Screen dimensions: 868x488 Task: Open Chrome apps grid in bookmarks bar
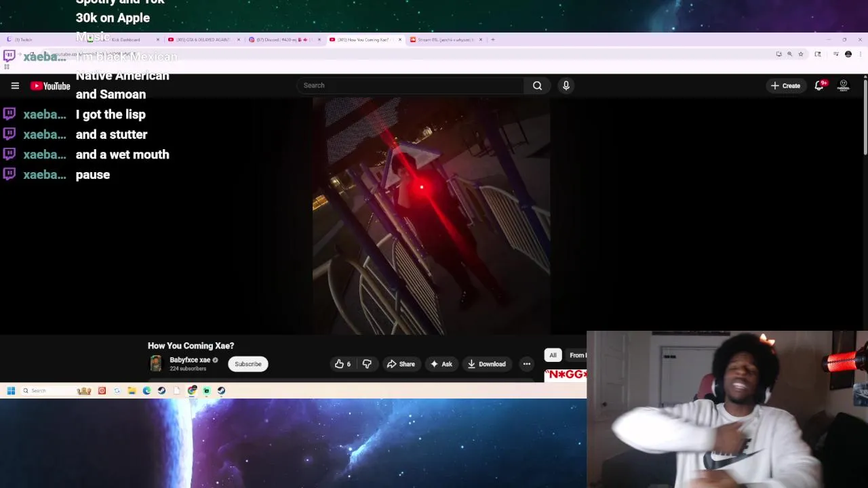[7, 66]
